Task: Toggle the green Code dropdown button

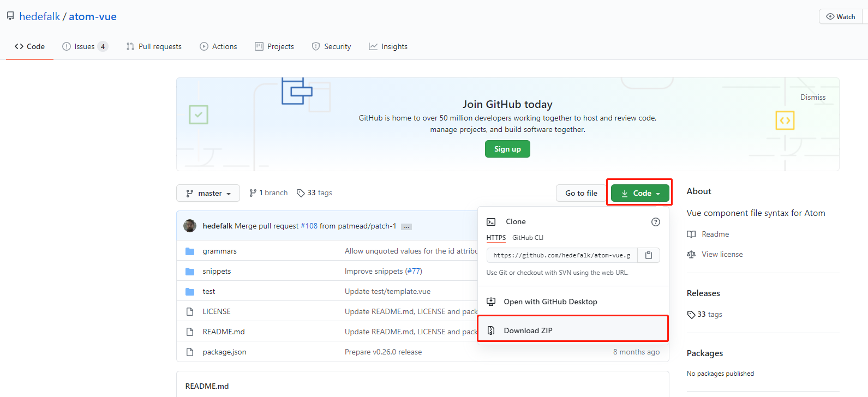Action: point(640,193)
